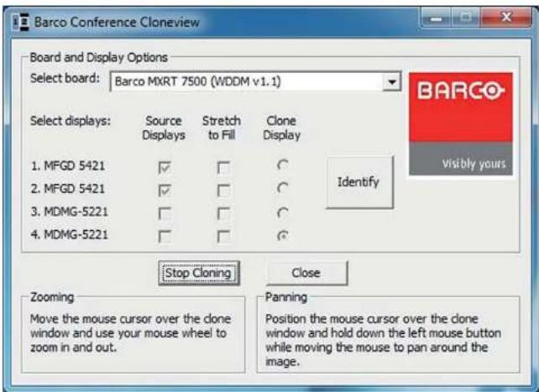Open the Select board dropdown arrow
Screen dimensions: 539x392
(391, 81)
